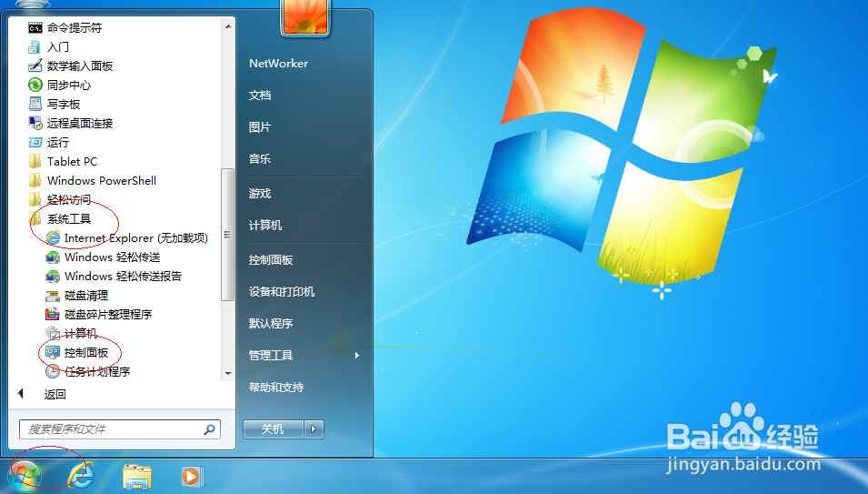Open the Windows 轻松传送 icon

tap(53, 257)
